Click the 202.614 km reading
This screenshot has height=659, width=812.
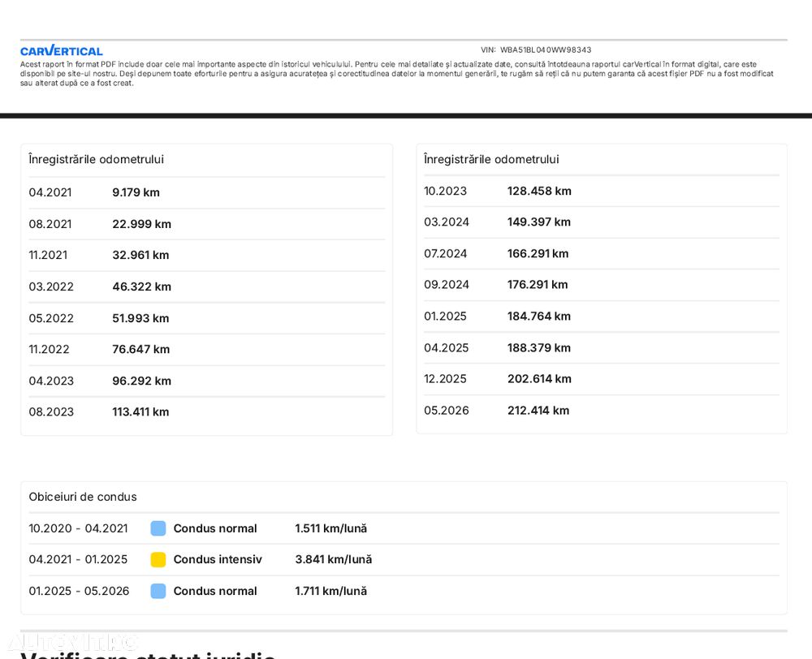point(539,379)
